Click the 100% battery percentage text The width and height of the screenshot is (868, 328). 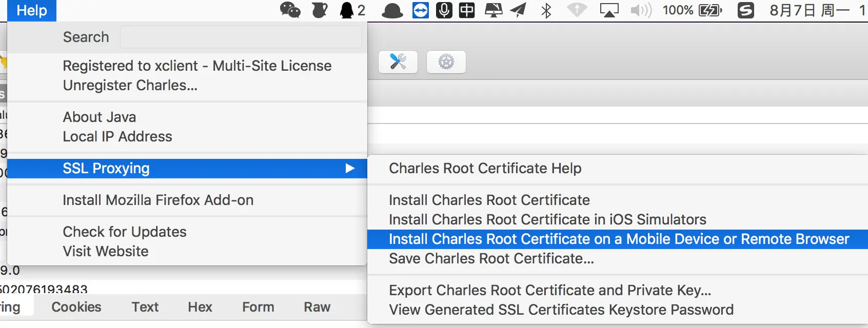pos(678,10)
